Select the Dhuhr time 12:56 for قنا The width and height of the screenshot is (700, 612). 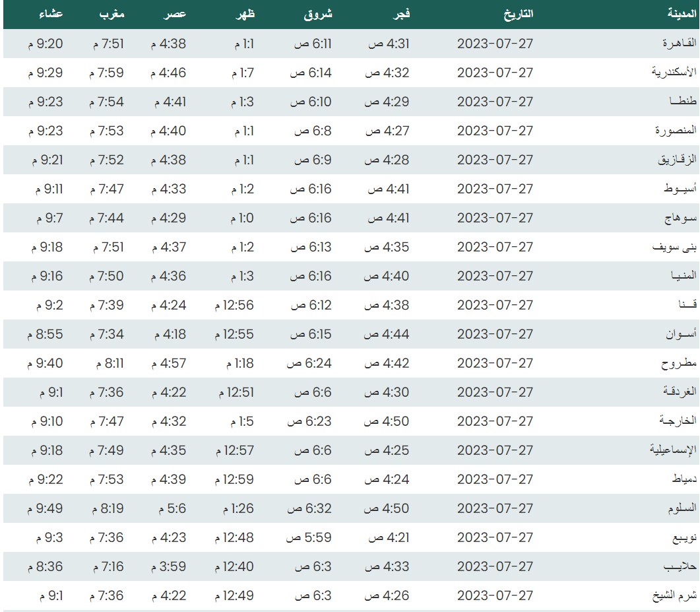(234, 305)
